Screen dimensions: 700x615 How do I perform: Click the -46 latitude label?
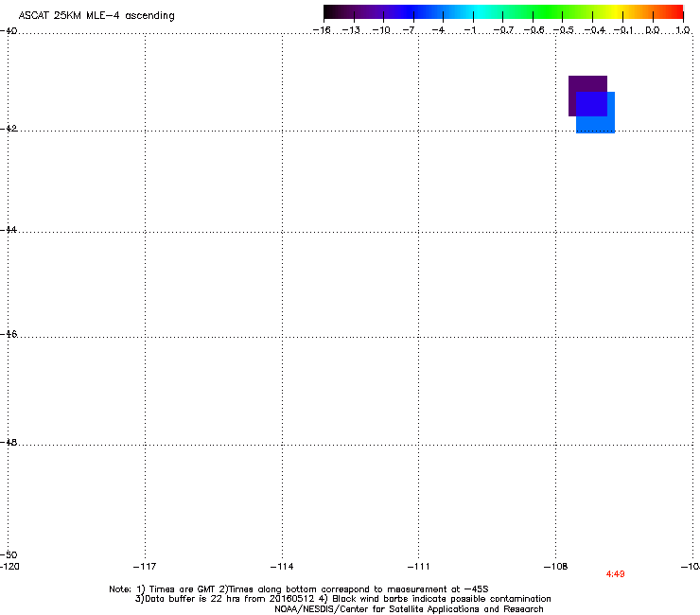click(x=9, y=334)
